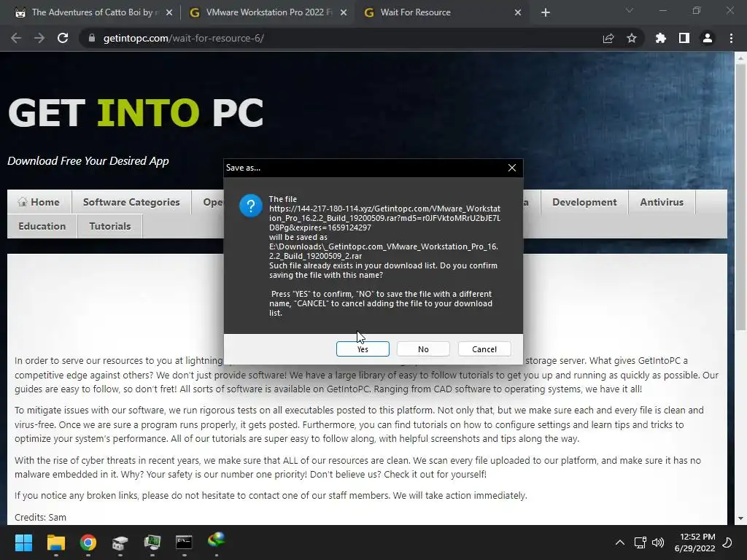Close the VMware Workstation Pro tab
The width and height of the screenshot is (747, 560).
point(344,13)
